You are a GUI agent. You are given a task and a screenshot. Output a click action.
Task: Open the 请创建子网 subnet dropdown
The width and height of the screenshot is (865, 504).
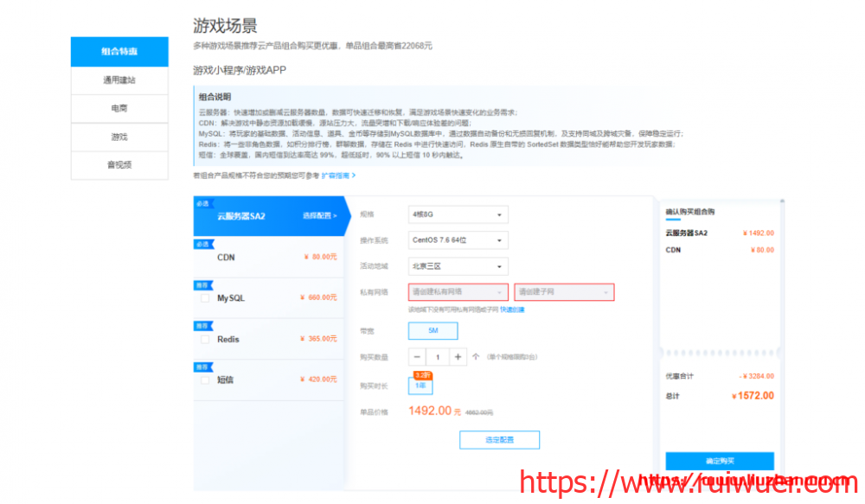coord(564,292)
